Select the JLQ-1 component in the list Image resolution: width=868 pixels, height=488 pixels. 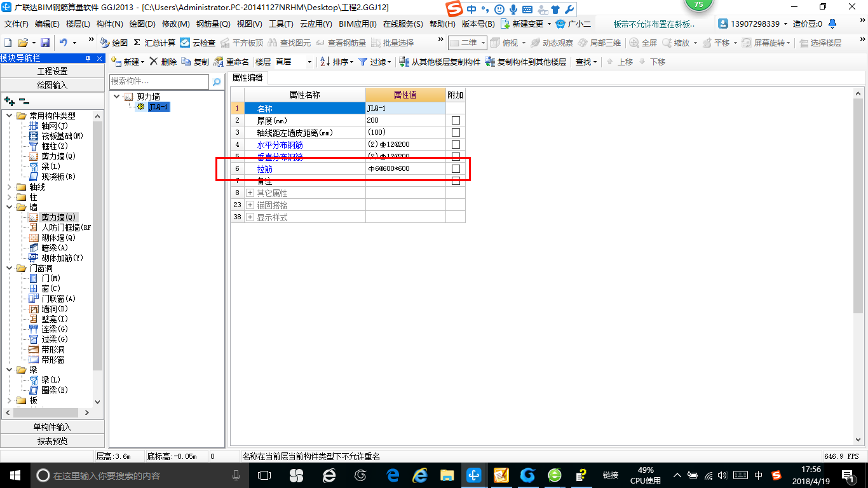click(x=158, y=107)
